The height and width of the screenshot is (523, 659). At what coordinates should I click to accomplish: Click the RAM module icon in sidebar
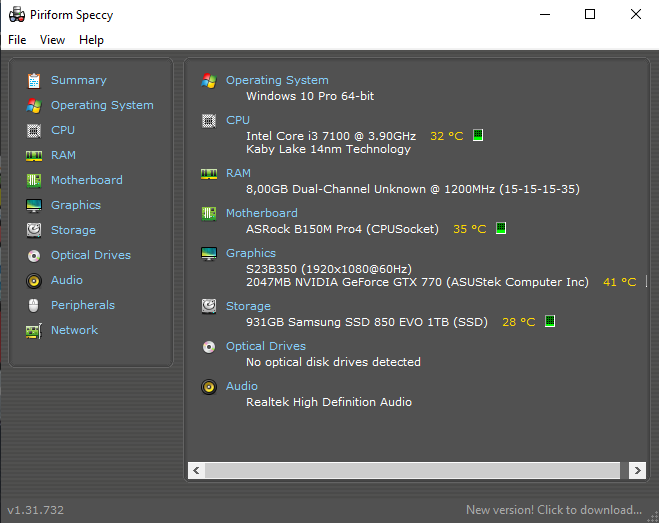(34, 155)
